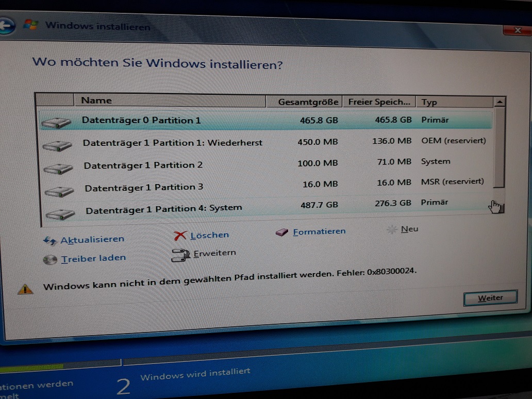Sort the list by the Name column header
The height and width of the screenshot is (399, 532).
170,101
